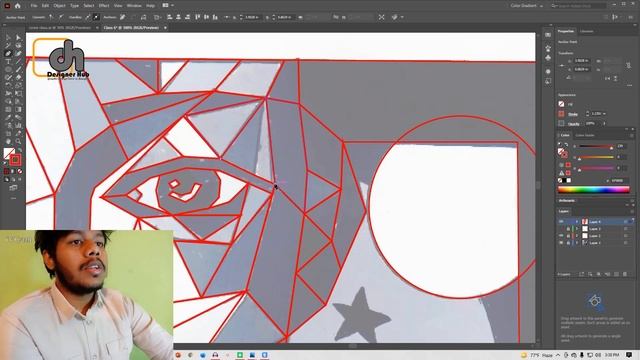Switch to the inactive document tab

click(x=60, y=28)
